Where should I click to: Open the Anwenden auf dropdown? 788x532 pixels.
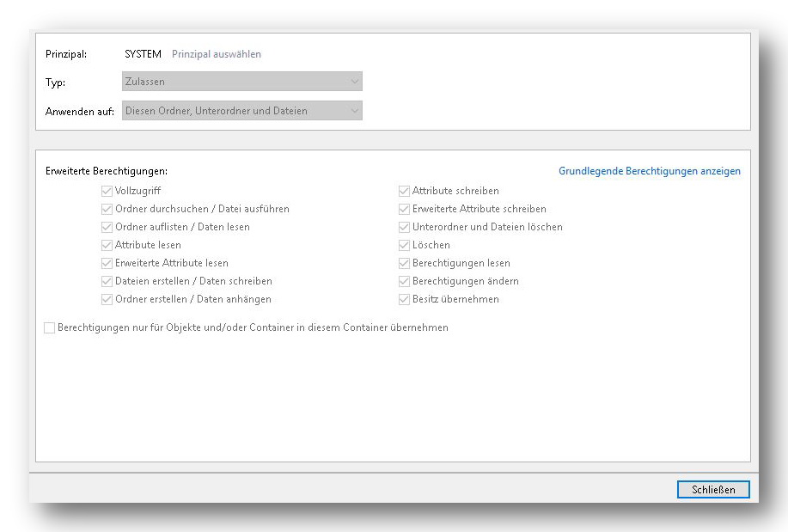tap(241, 111)
